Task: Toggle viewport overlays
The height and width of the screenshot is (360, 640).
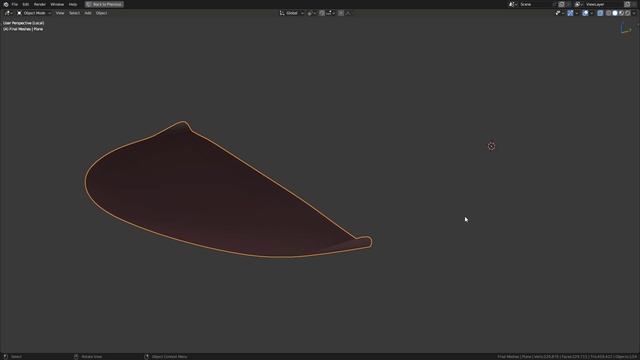Action: pos(585,13)
